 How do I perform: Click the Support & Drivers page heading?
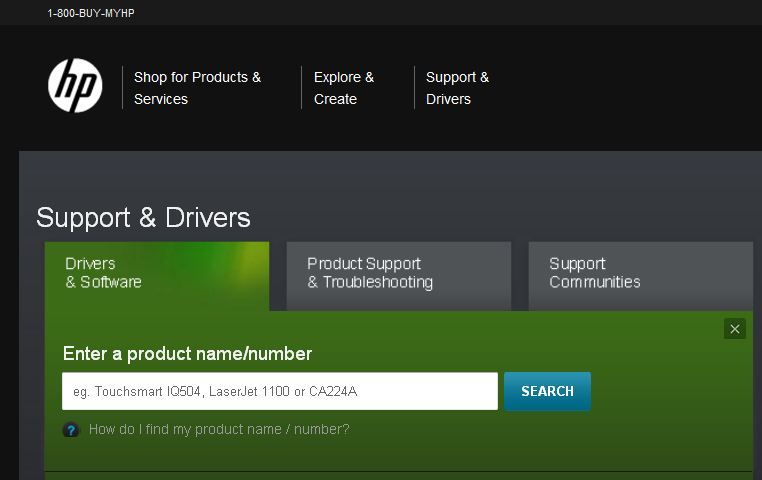click(143, 217)
